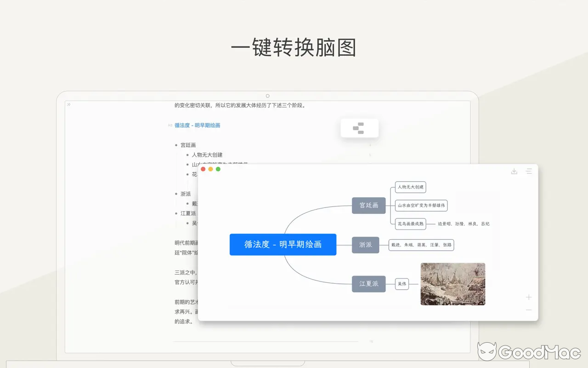Zoom in using the plus icon
588x368 pixels.
click(528, 297)
